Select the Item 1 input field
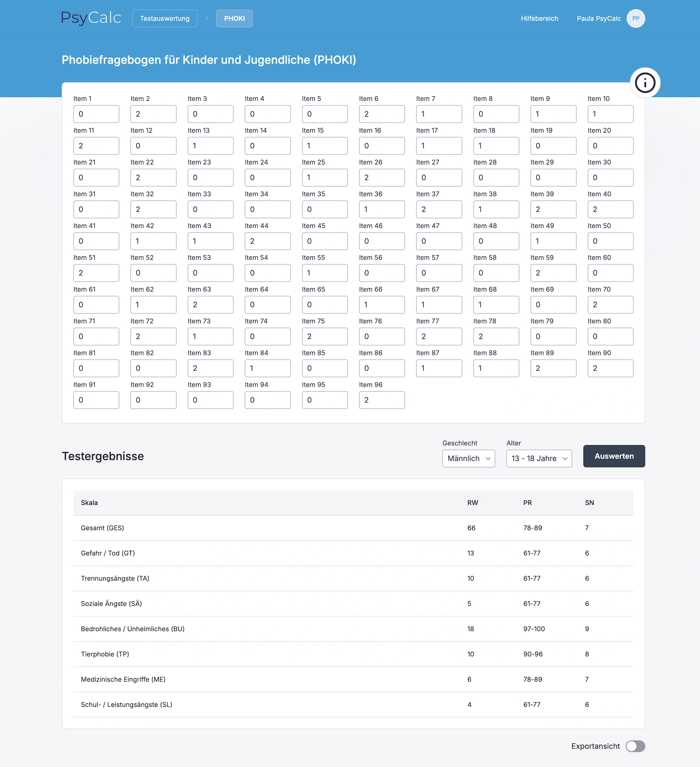The image size is (700, 767). coord(96,114)
